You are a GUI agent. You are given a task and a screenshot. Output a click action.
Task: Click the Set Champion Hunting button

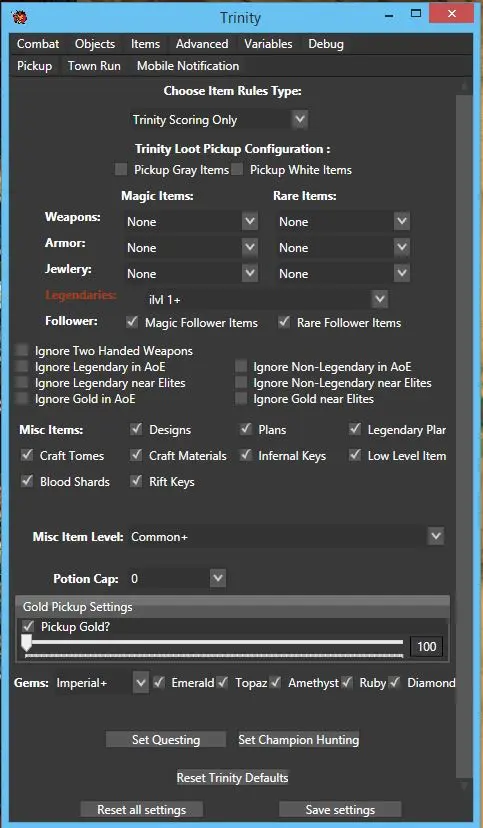[x=298, y=739]
